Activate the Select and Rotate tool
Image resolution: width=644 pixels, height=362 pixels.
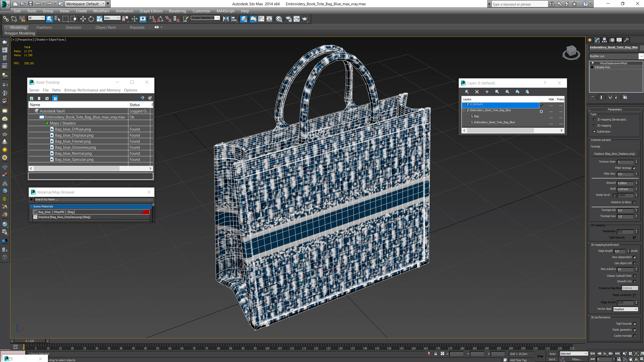point(91,19)
